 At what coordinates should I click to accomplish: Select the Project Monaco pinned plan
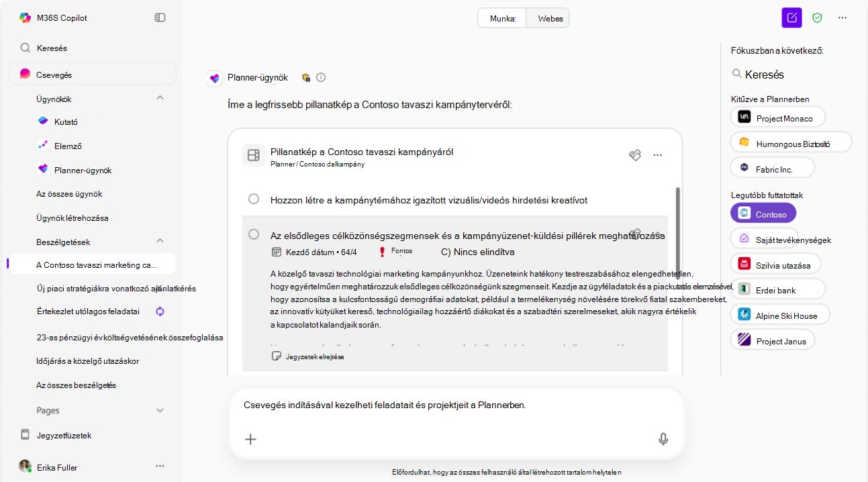[x=777, y=117]
